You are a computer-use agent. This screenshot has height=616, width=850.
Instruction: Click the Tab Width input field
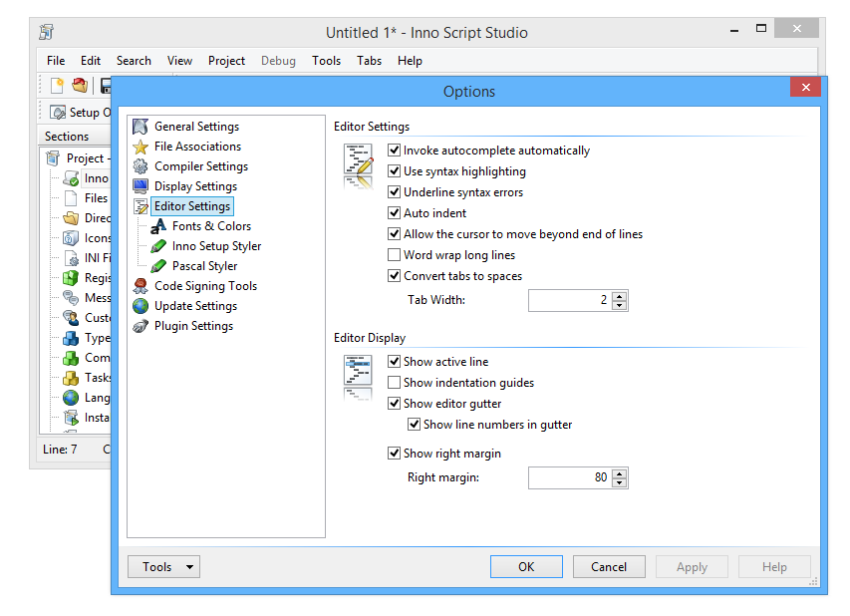[570, 300]
